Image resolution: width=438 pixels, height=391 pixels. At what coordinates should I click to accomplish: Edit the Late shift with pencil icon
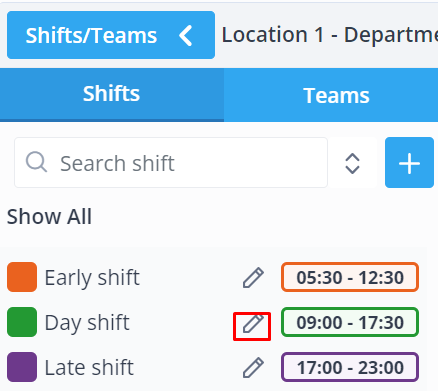tap(253, 367)
